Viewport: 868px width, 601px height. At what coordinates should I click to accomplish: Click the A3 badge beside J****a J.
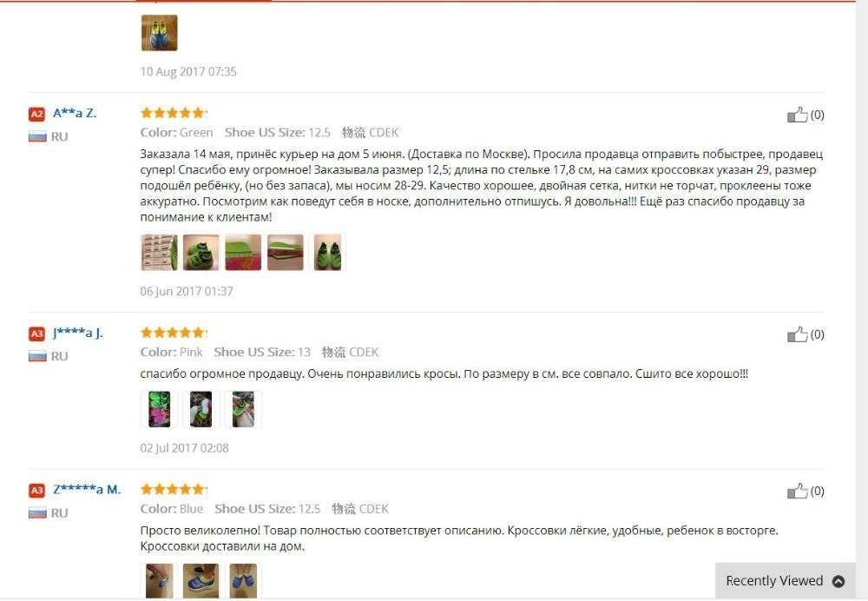coord(36,334)
